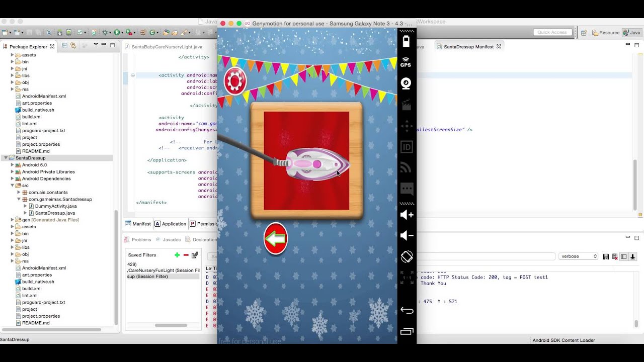Clear the LogCat log
The height and width of the screenshot is (362, 644).
(x=614, y=256)
